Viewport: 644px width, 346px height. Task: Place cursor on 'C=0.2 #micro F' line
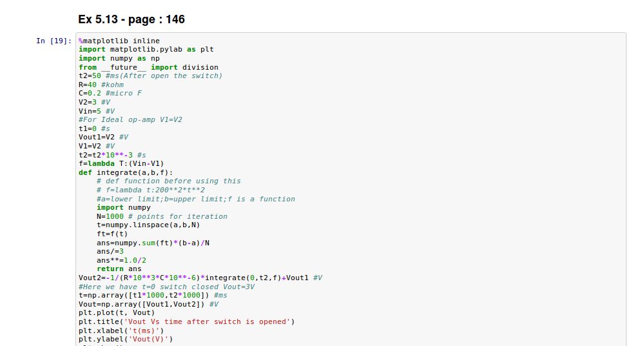(110, 93)
